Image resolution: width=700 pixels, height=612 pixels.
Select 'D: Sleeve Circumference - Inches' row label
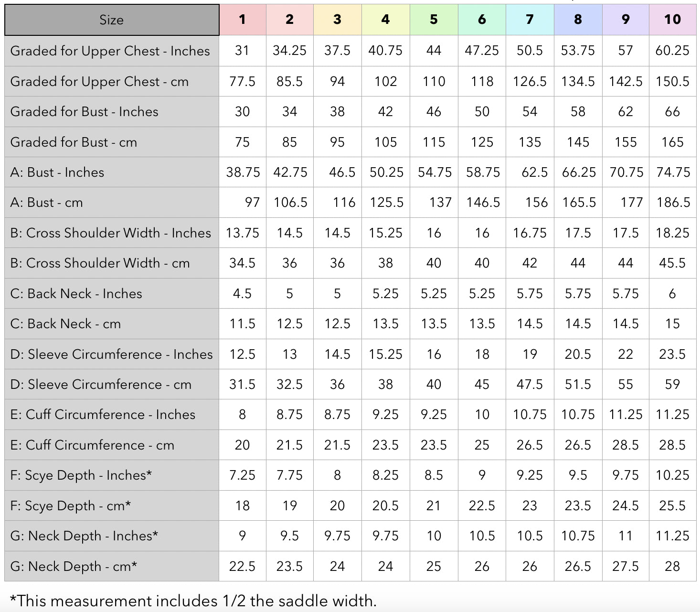click(x=111, y=354)
